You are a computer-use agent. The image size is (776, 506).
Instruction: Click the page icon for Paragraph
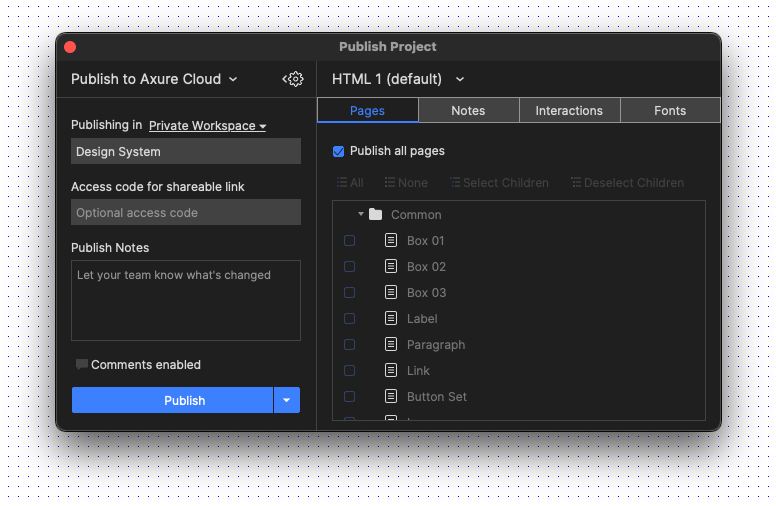391,345
